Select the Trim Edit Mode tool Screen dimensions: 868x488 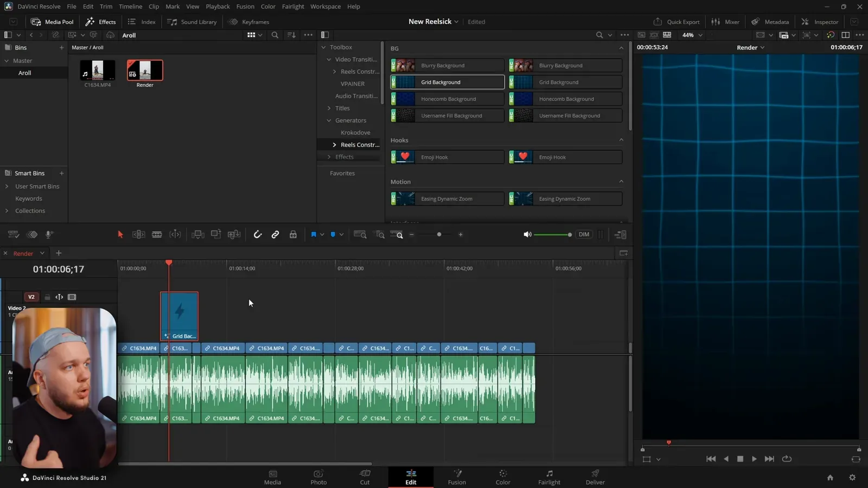click(x=138, y=234)
